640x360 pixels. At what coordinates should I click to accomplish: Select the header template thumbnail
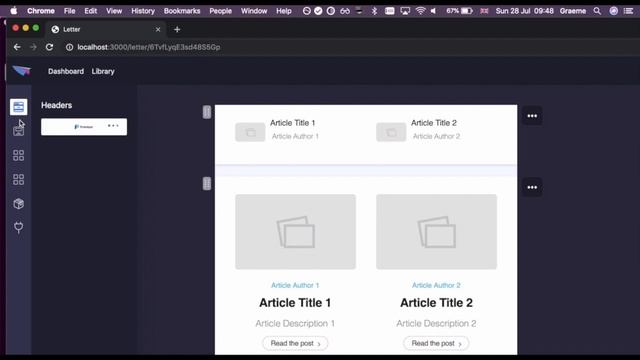(84, 127)
